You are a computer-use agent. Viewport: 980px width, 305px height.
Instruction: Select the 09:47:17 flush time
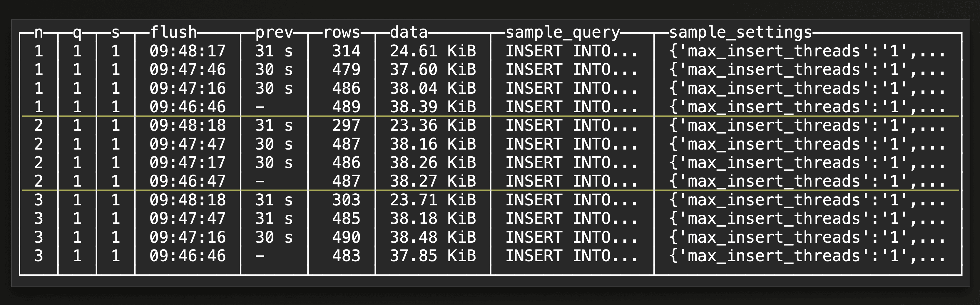pos(188,163)
